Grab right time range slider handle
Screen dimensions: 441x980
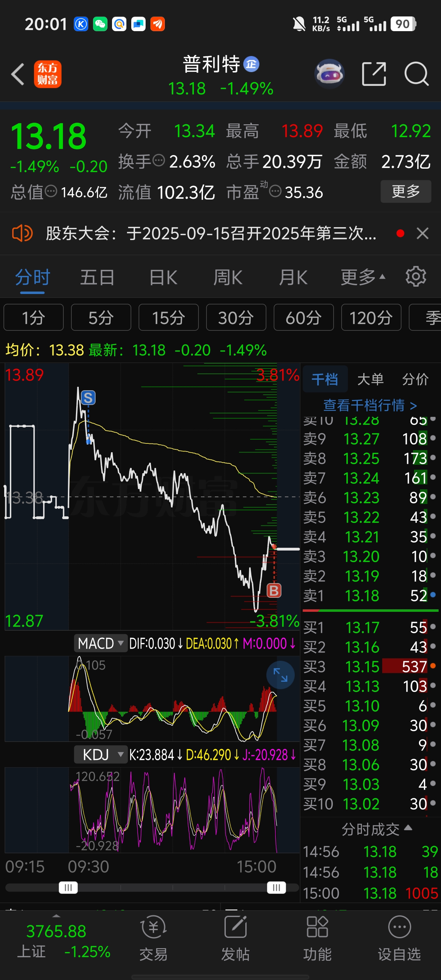pyautogui.click(x=276, y=888)
